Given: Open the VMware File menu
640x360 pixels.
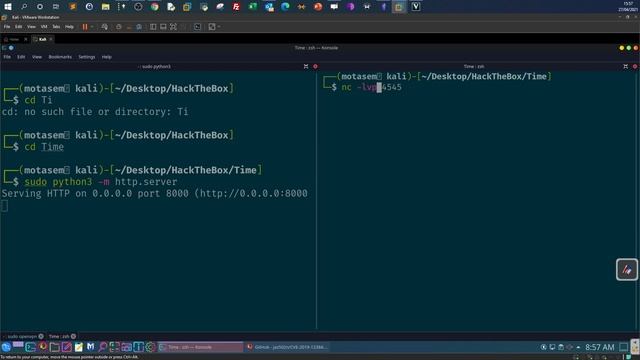Looking at the screenshot, I should [7, 27].
